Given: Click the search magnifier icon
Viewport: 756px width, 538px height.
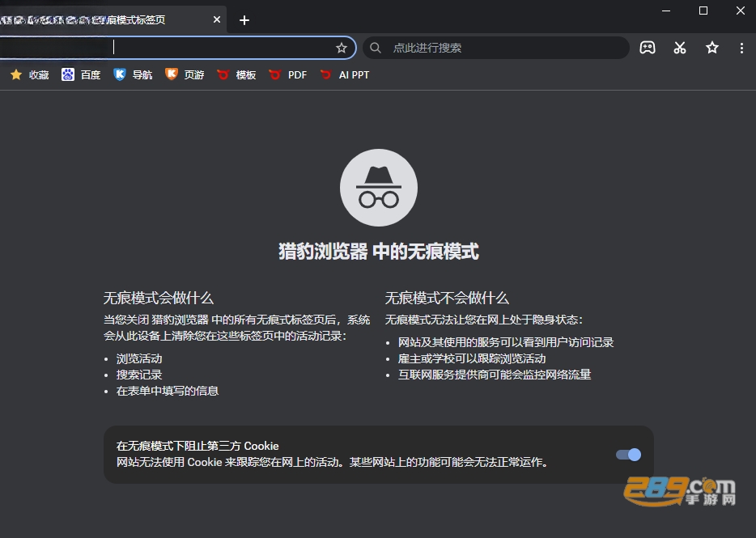Looking at the screenshot, I should [375, 48].
